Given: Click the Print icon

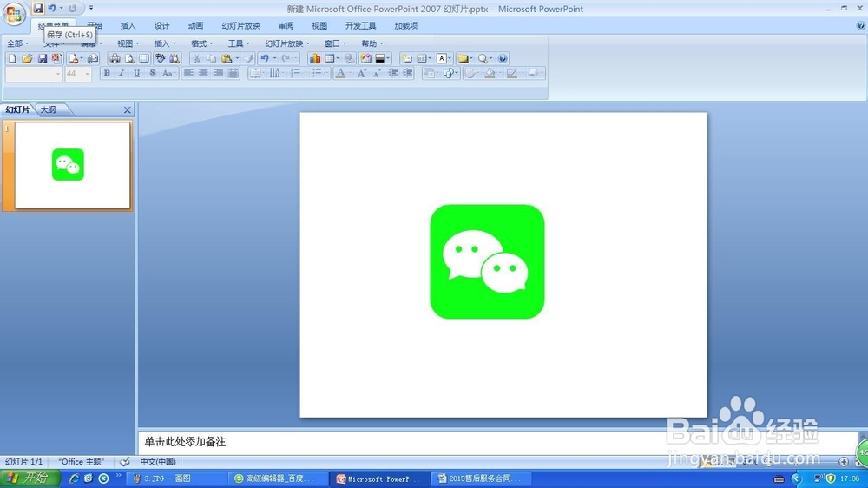Looking at the screenshot, I should click(x=115, y=58).
